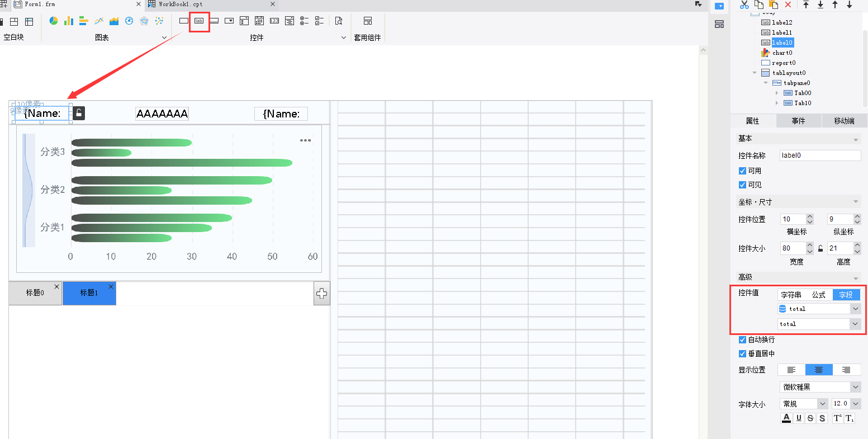This screenshot has height=439, width=868.
Task: Choose the number input widget icon
Action: coord(274,21)
